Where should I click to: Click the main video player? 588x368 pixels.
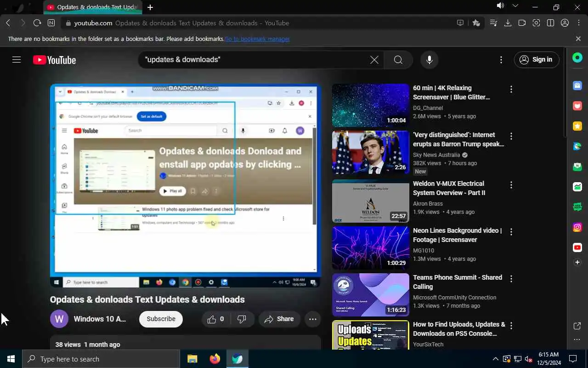(x=186, y=186)
